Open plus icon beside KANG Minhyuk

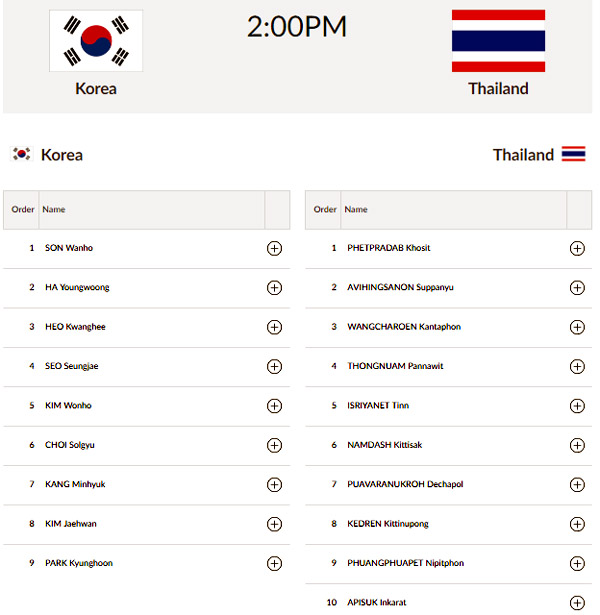coord(275,485)
